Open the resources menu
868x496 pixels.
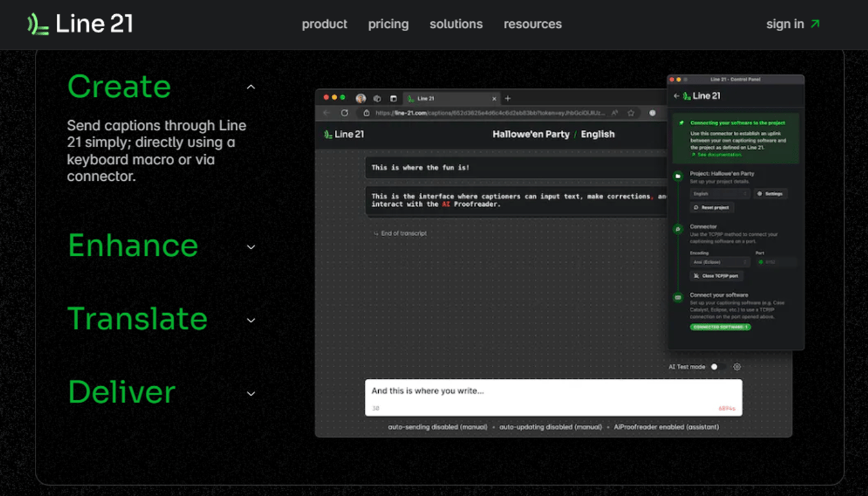pos(533,25)
